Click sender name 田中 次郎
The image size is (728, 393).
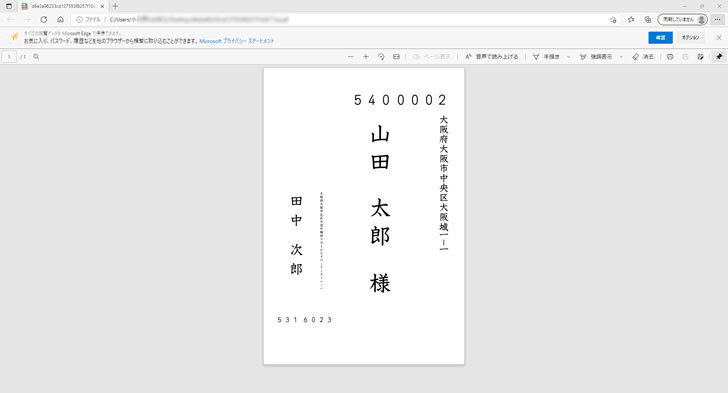coord(296,235)
